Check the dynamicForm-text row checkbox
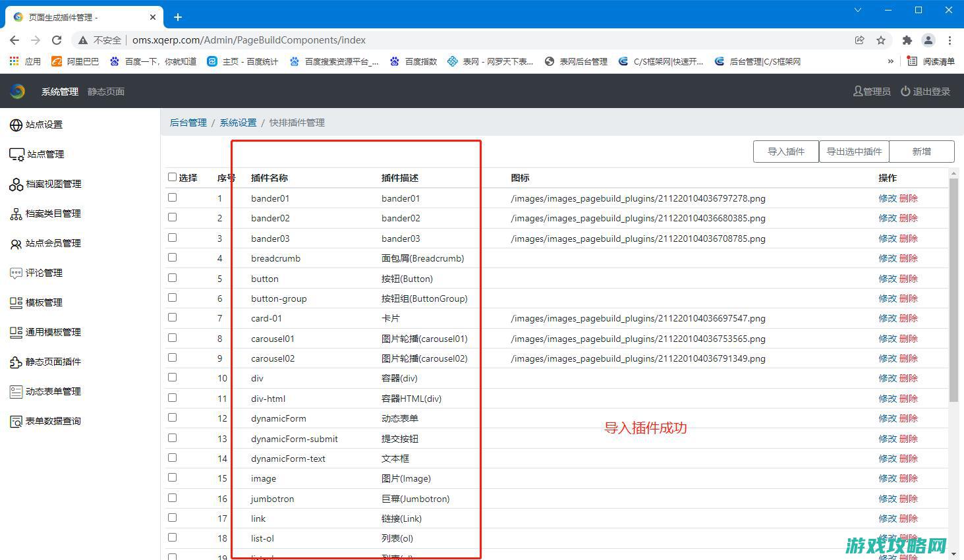The image size is (964, 560). click(x=173, y=457)
